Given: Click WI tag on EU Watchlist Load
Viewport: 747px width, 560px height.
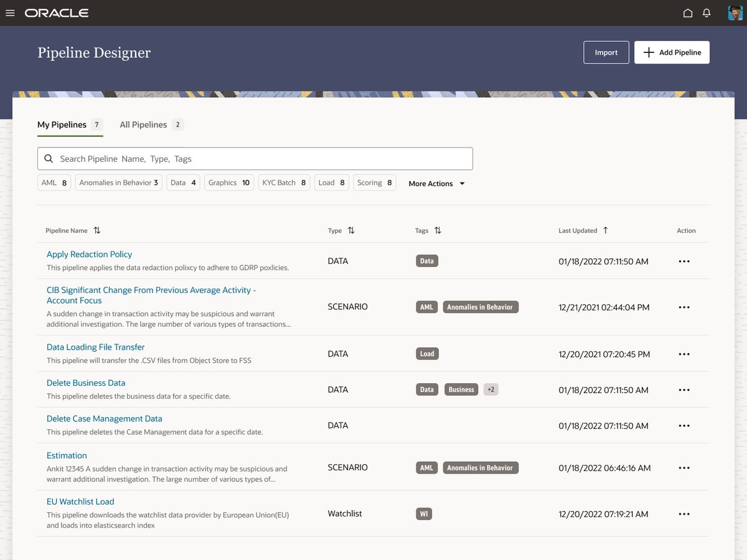Looking at the screenshot, I should (x=424, y=514).
